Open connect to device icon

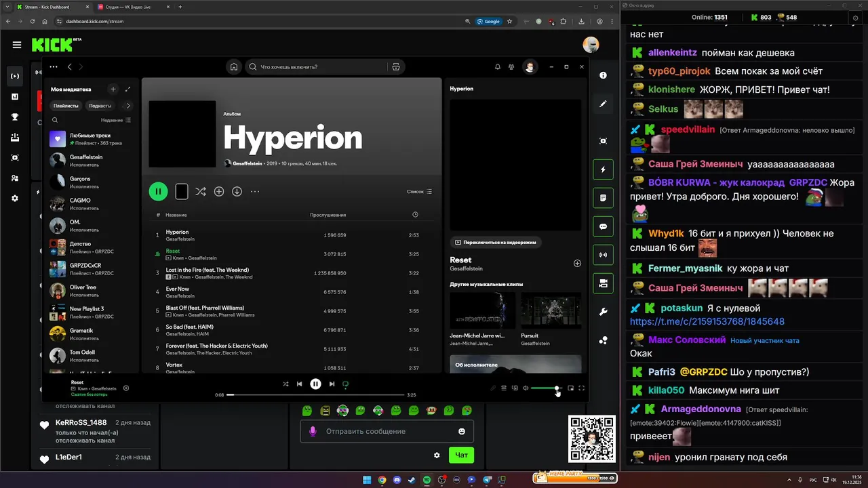[515, 388]
